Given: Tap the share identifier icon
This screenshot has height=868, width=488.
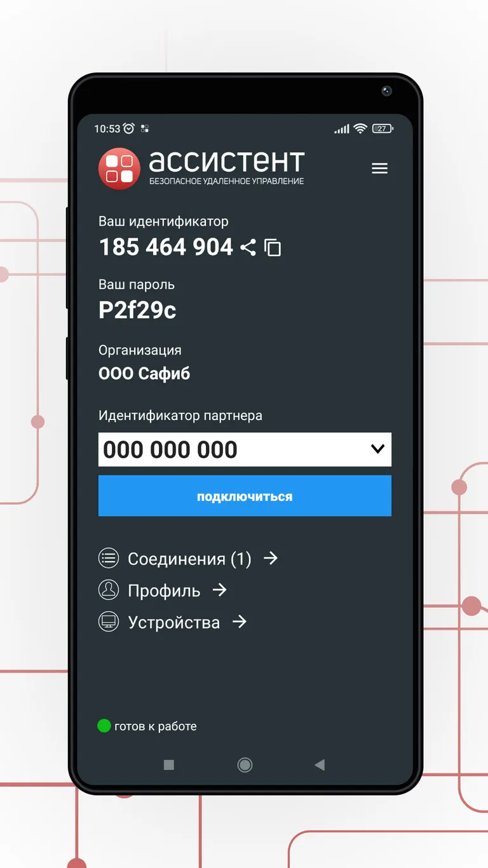Looking at the screenshot, I should [248, 247].
